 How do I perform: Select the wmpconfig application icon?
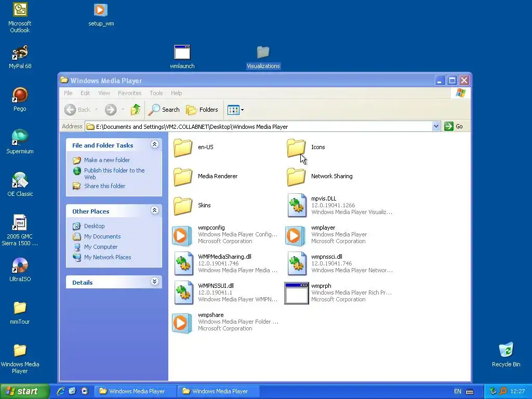pos(182,235)
